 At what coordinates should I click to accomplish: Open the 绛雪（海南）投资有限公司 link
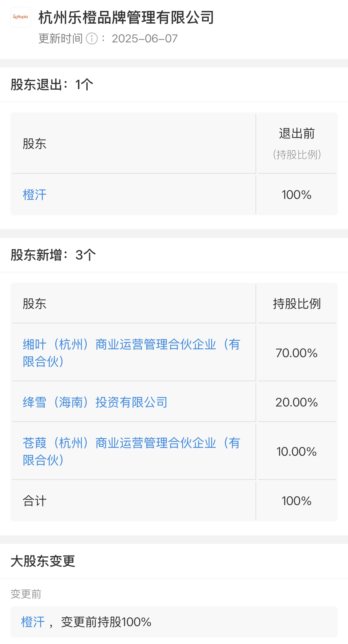(95, 402)
